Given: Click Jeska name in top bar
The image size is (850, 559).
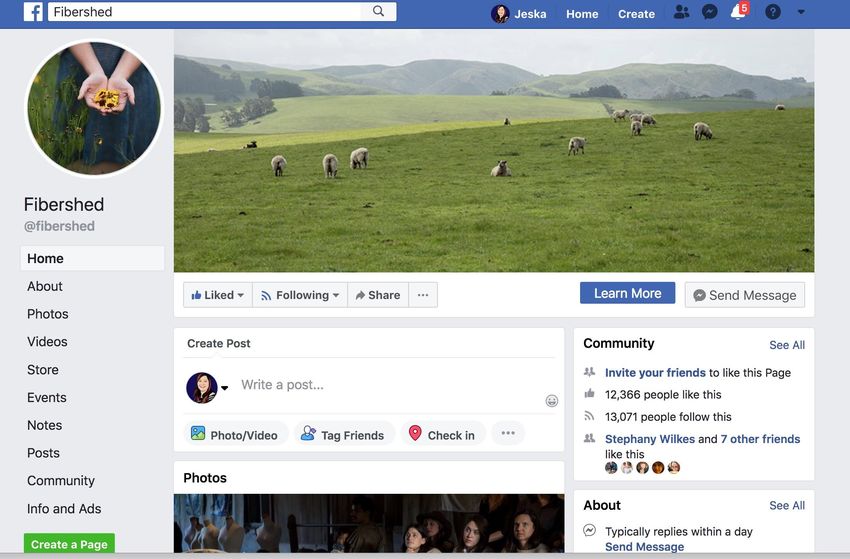Looking at the screenshot, I should (530, 14).
